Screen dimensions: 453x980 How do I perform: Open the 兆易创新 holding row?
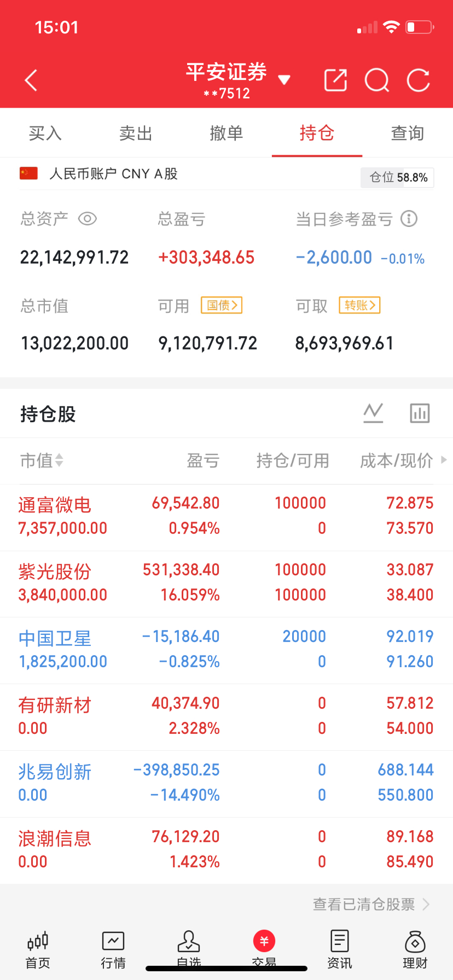click(226, 784)
